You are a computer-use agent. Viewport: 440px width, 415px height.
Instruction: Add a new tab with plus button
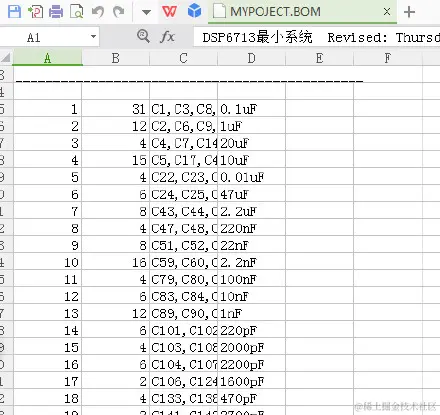click(x=409, y=12)
